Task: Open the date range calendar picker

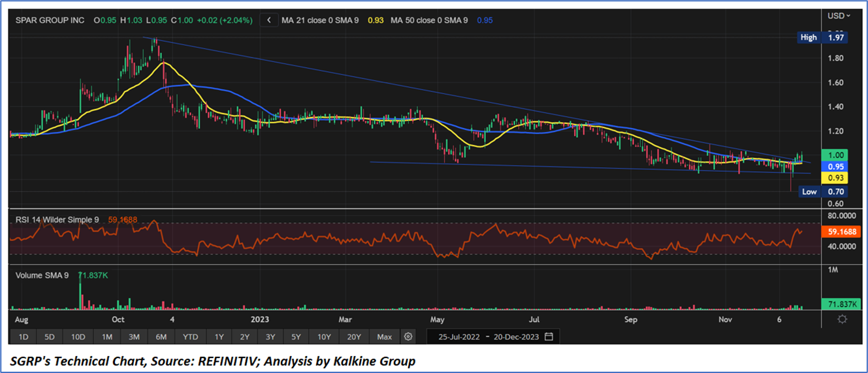Action: point(549,336)
